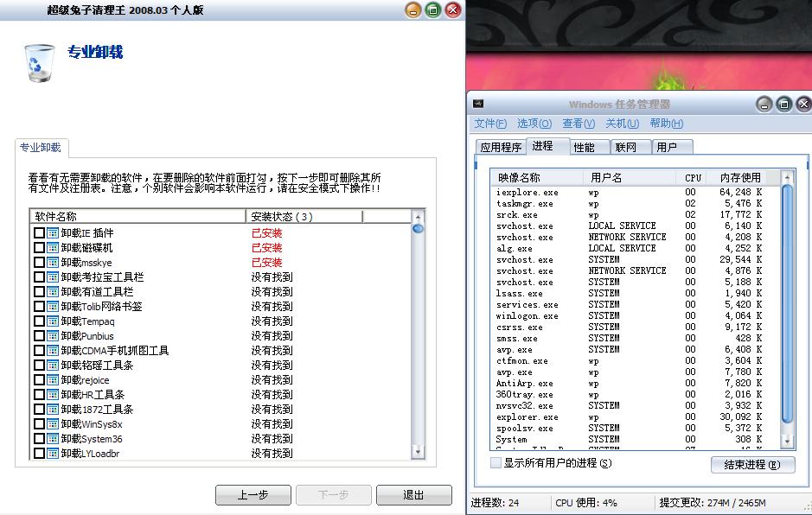Click the software list scroll-up arrow
Viewport: 812px width, 515px height.
tap(418, 215)
